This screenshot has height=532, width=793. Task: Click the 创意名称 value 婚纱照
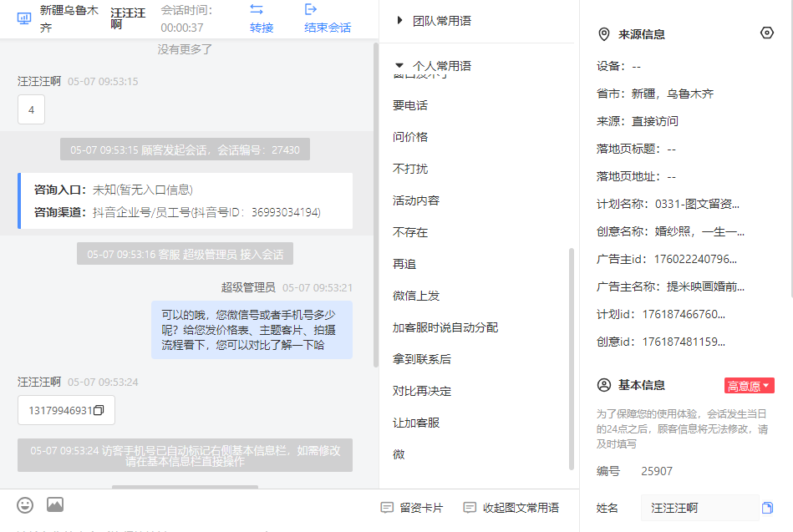pyautogui.click(x=699, y=231)
